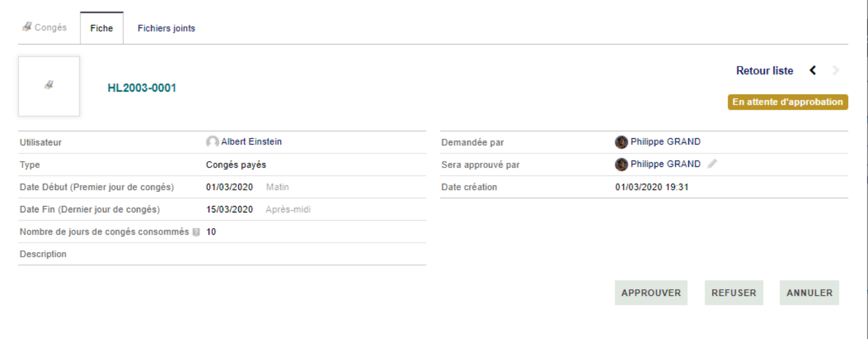Click the consumed days value 10

[x=211, y=232]
